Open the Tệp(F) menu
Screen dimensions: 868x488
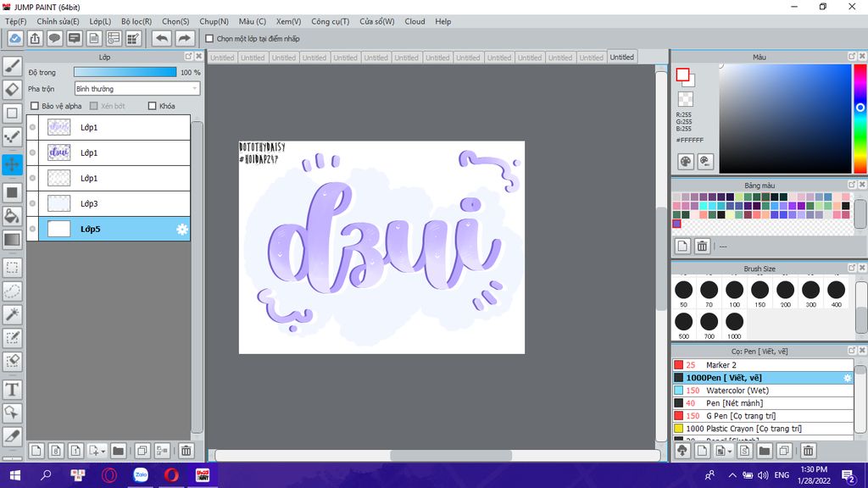[x=16, y=21]
